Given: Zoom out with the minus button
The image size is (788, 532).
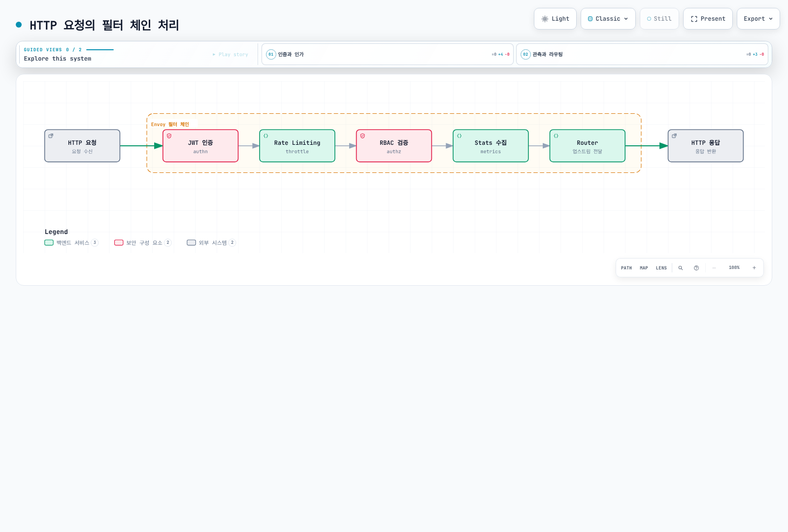Looking at the screenshot, I should tap(714, 268).
